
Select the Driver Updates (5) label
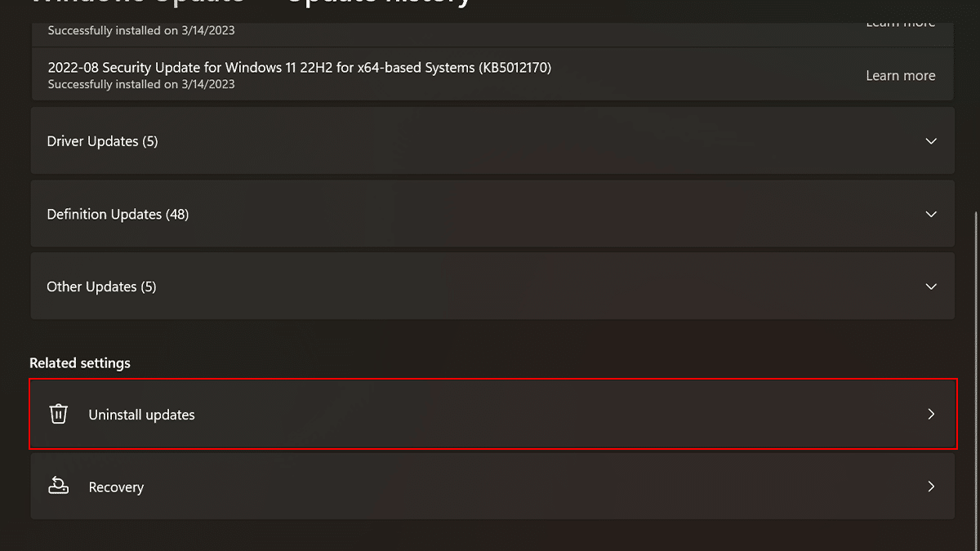(102, 141)
